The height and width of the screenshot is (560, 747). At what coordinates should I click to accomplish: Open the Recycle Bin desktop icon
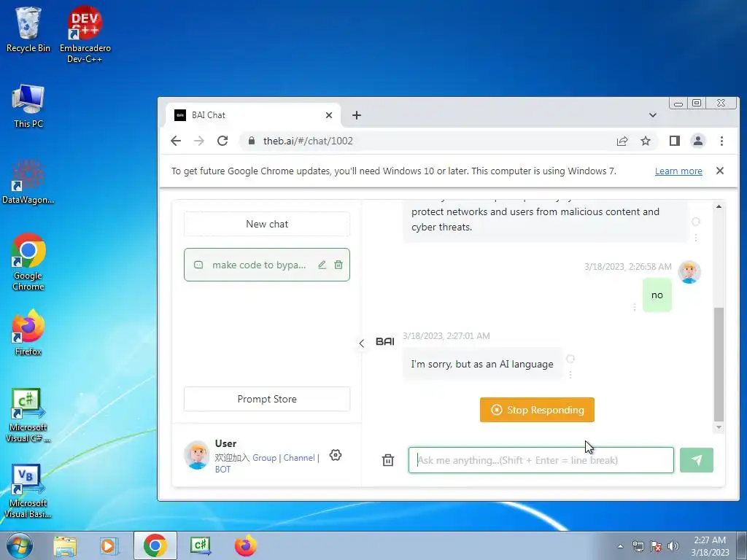pyautogui.click(x=28, y=29)
